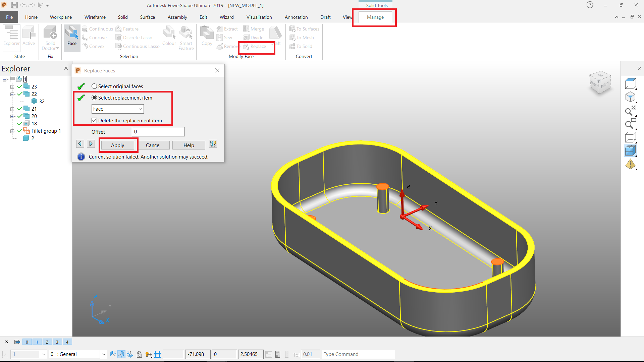Select the 'Select replacement item' radio button
The width and height of the screenshot is (644, 362).
coord(94,98)
